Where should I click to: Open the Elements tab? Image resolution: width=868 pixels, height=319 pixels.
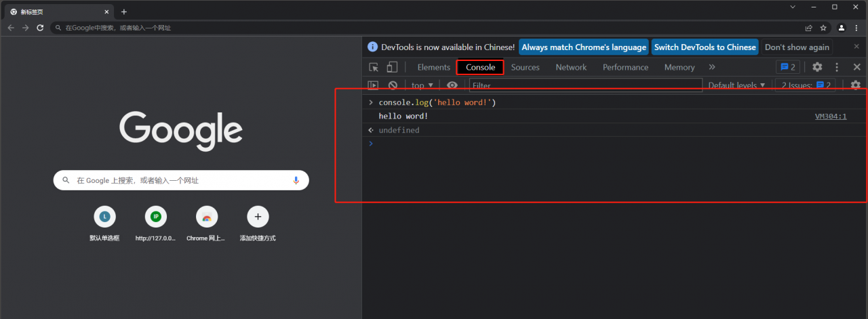434,67
